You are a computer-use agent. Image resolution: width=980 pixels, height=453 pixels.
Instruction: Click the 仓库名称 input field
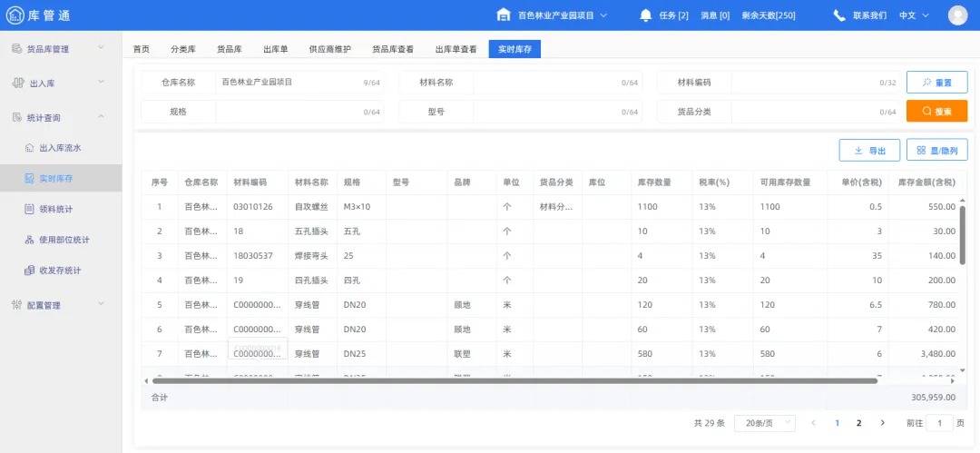pyautogui.click(x=299, y=82)
